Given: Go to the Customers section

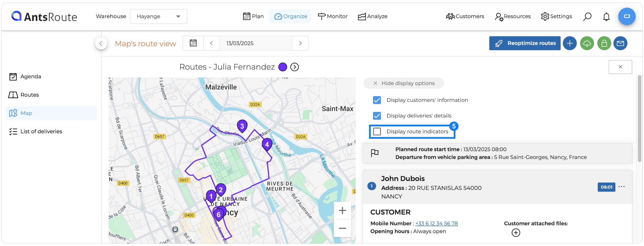Looking at the screenshot, I should click(465, 16).
